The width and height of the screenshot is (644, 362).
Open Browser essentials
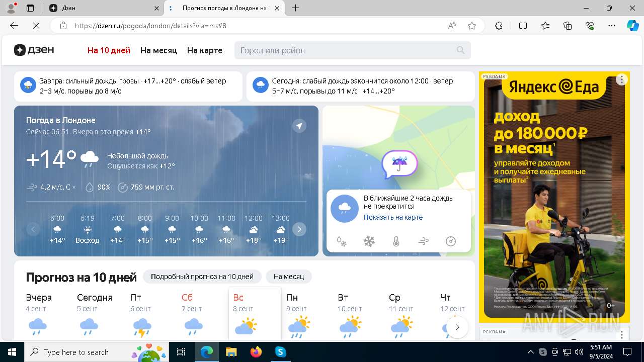(590, 26)
